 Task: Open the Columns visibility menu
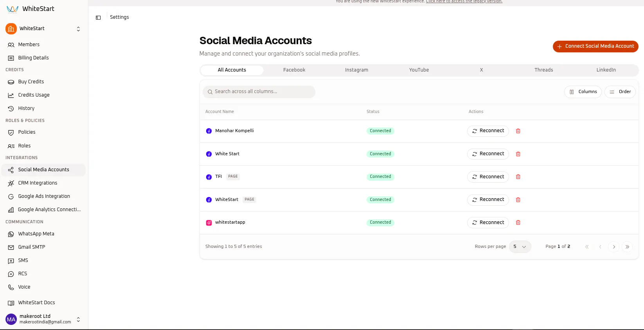point(583,92)
